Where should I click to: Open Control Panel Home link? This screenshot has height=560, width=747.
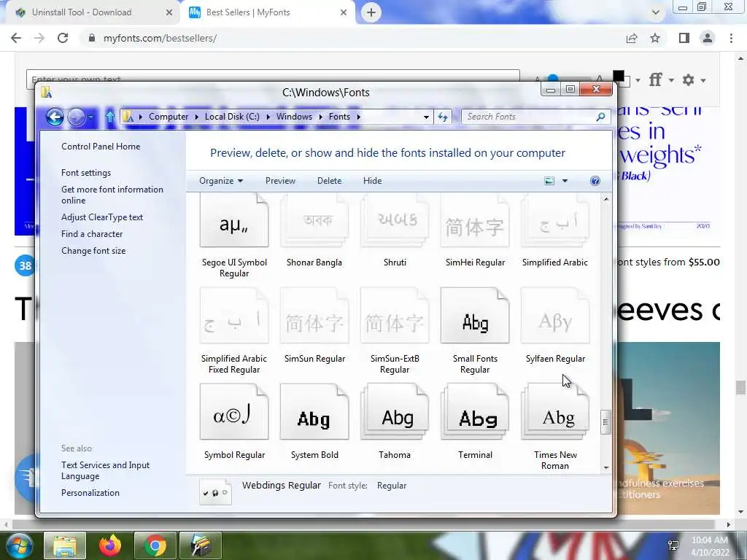(x=101, y=147)
